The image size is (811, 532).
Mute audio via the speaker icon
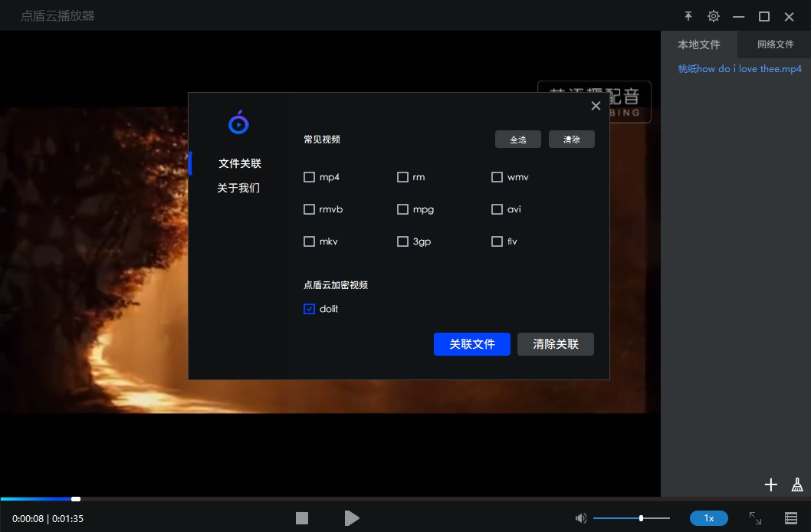pos(581,518)
